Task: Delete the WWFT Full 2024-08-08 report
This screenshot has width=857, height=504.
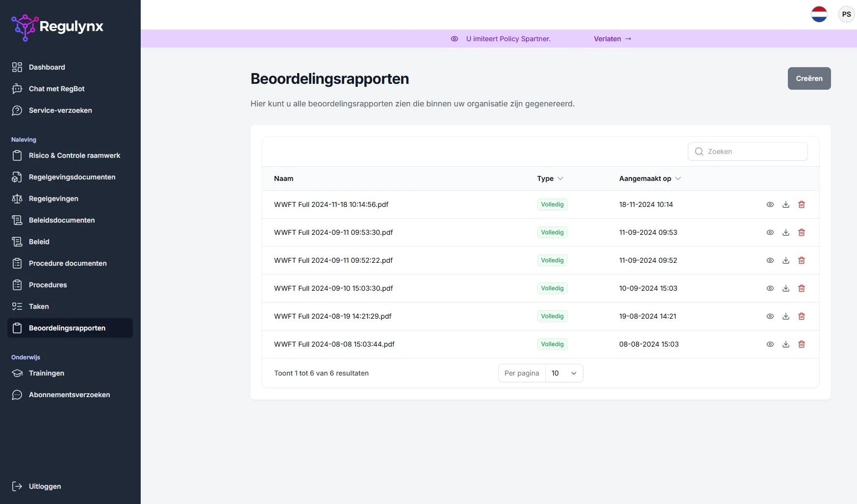Action: [x=801, y=344]
